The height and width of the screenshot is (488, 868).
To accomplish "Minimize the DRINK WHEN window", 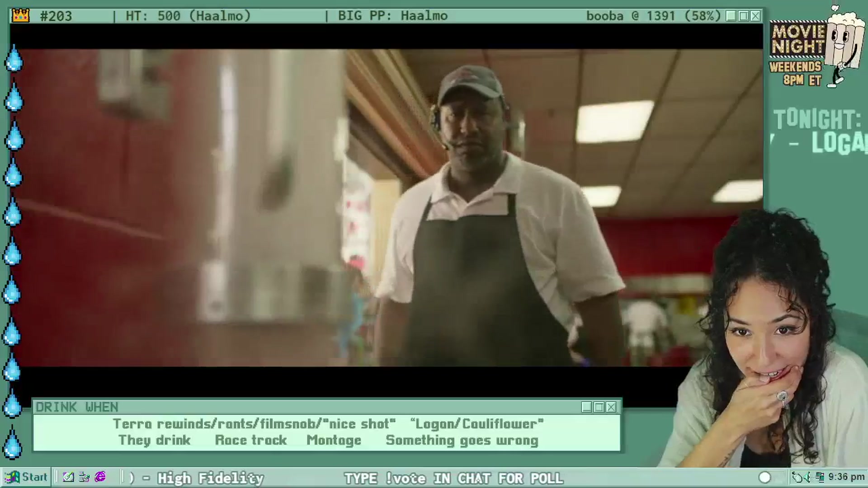I will (x=587, y=407).
